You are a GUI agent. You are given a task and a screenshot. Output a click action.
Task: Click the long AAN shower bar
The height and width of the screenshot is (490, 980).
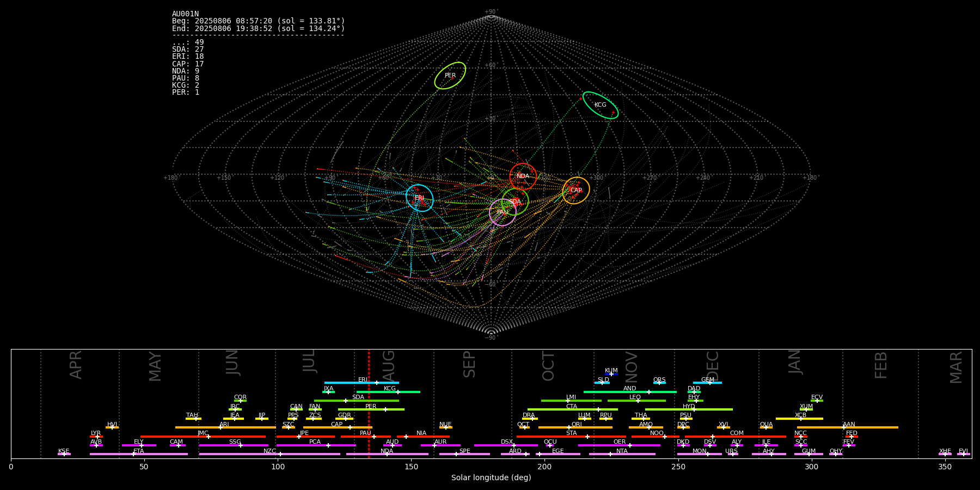[x=848, y=427]
